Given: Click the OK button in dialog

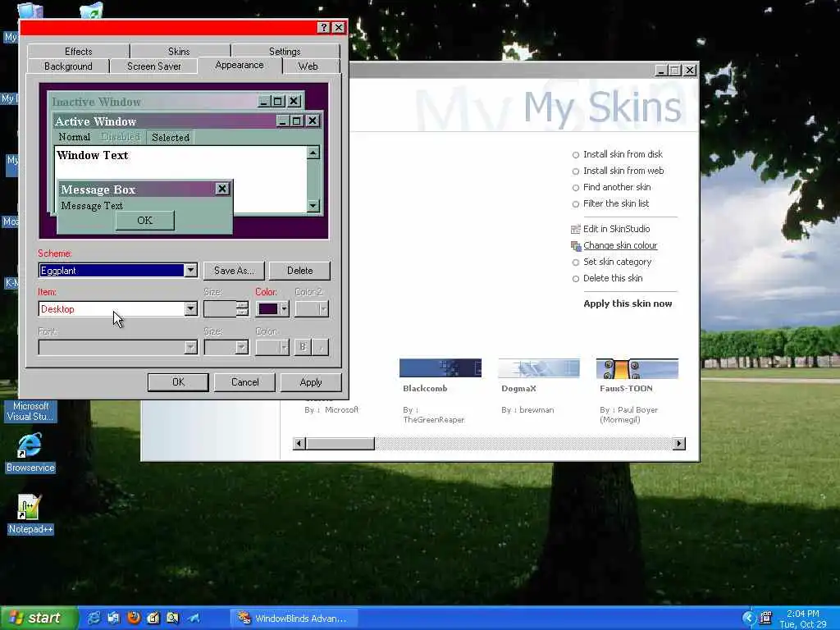Looking at the screenshot, I should [x=178, y=382].
